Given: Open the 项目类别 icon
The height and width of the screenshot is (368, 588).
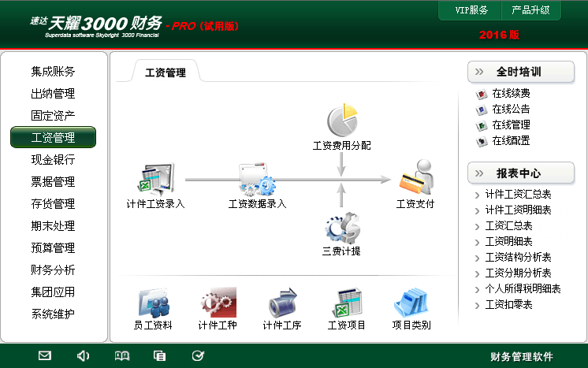Looking at the screenshot, I should pyautogui.click(x=411, y=303).
